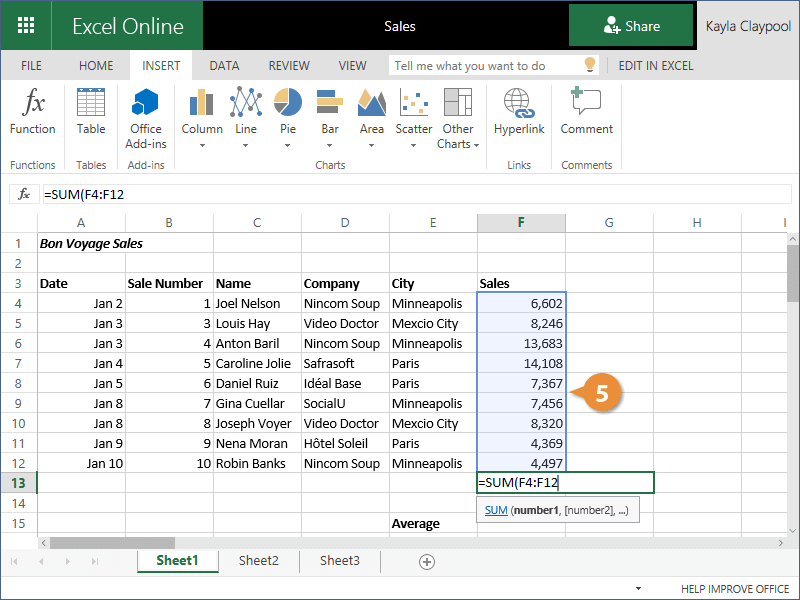800x600 pixels.
Task: Click the SUM link in formula tooltip
Action: pos(495,510)
